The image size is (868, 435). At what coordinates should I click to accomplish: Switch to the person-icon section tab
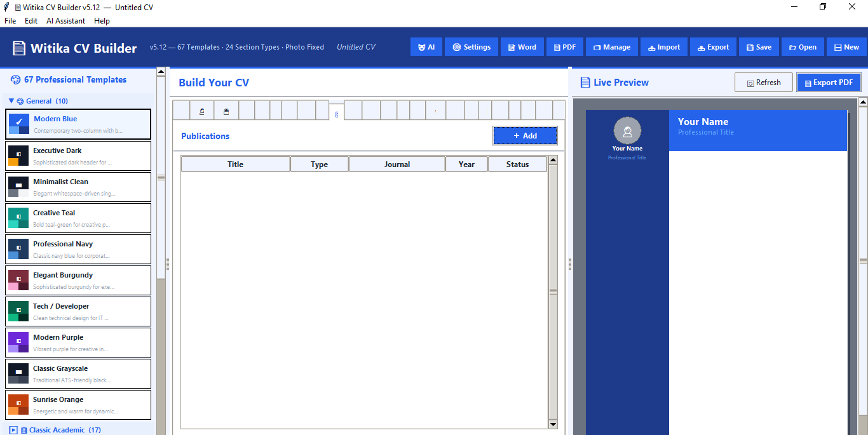pos(202,110)
